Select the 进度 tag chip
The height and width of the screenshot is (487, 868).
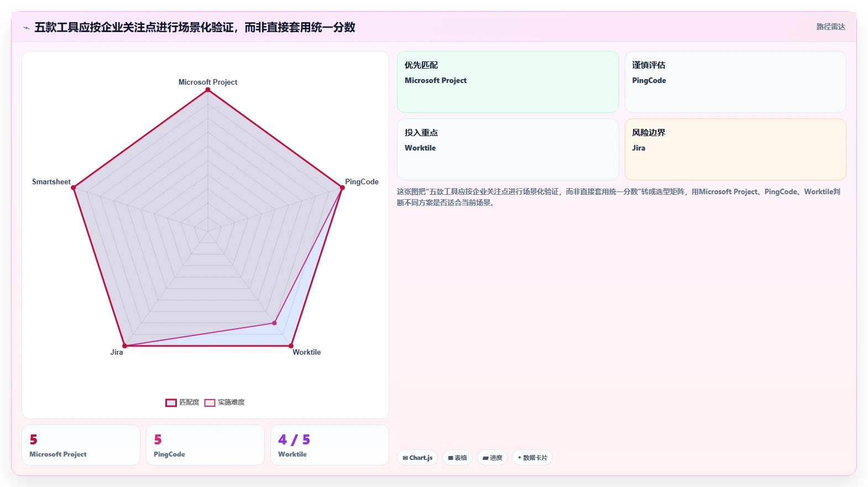click(492, 458)
